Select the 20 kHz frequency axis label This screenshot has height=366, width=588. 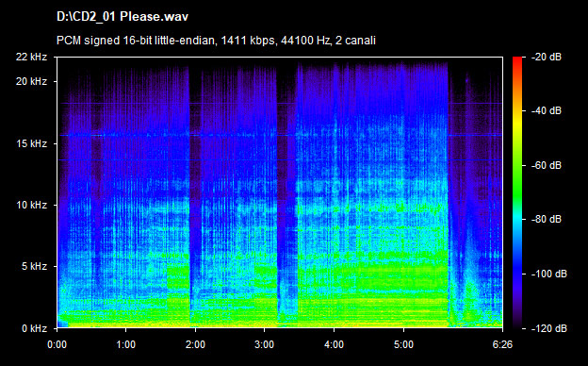31,81
